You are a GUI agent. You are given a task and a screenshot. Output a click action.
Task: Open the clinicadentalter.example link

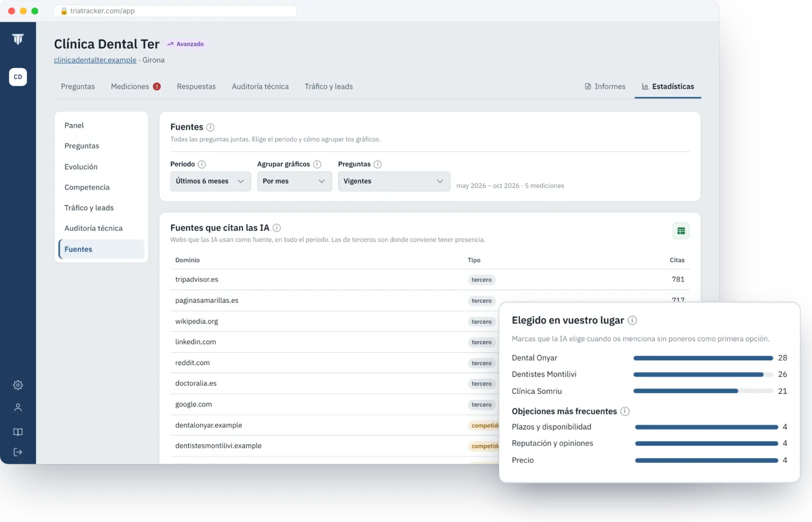(x=95, y=60)
